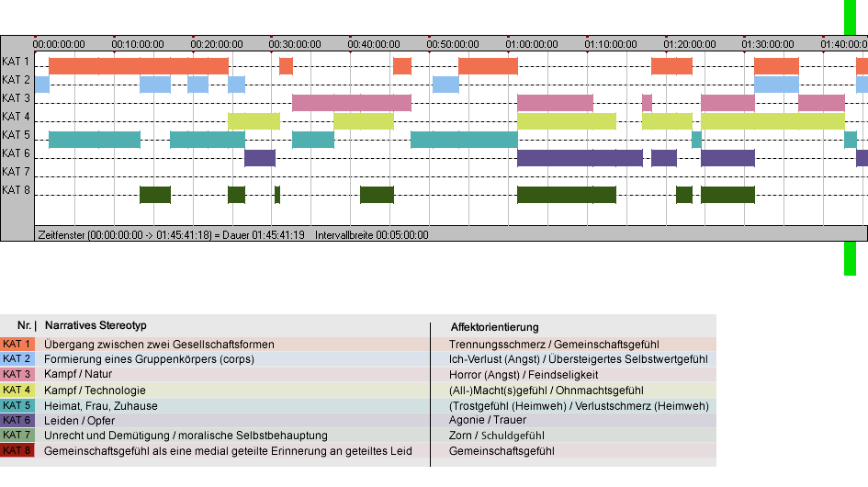
Task: Select the first purple KAT 6 bar before 00:30:00:00
Action: [260, 158]
